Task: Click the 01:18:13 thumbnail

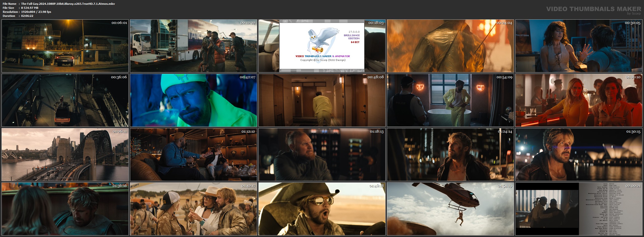Action: (322, 154)
